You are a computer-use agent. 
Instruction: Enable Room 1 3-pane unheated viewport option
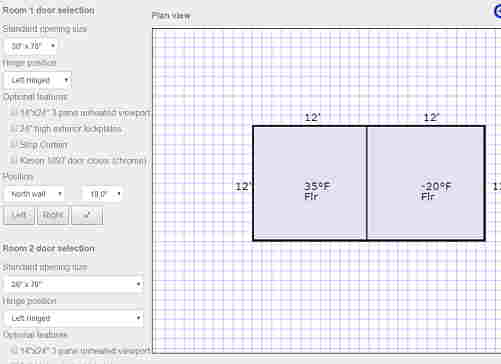[13, 113]
